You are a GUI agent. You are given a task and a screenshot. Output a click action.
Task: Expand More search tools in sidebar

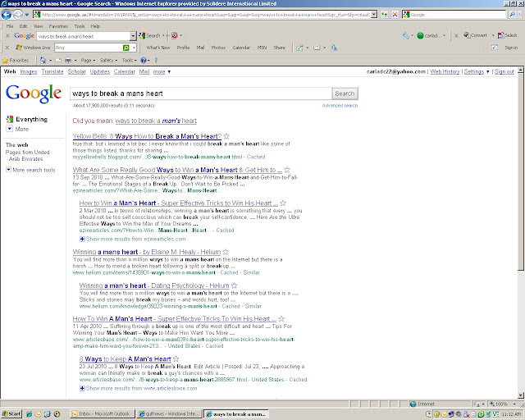pyautogui.click(x=30, y=170)
